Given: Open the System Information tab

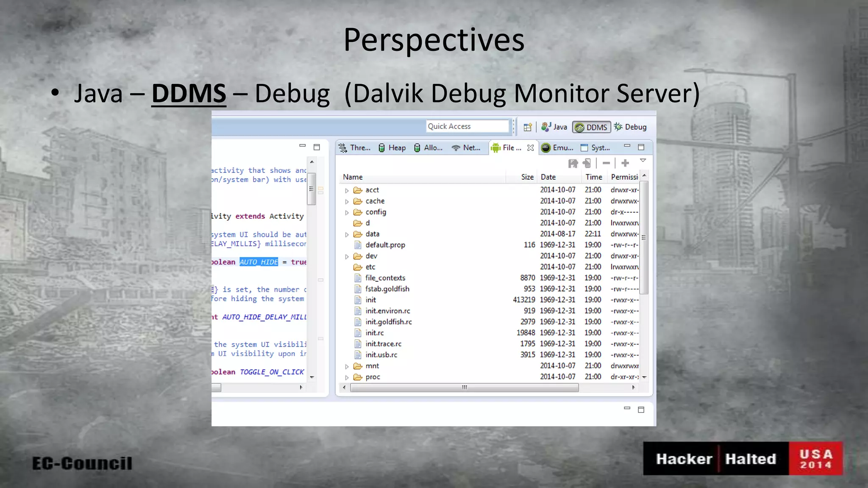Looking at the screenshot, I should coord(595,148).
